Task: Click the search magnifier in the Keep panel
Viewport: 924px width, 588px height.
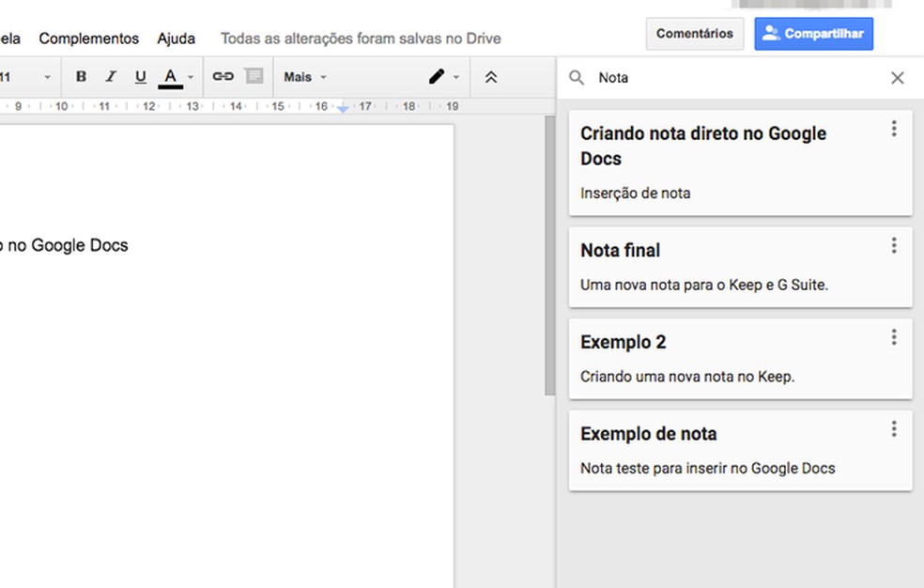Action: 577,77
